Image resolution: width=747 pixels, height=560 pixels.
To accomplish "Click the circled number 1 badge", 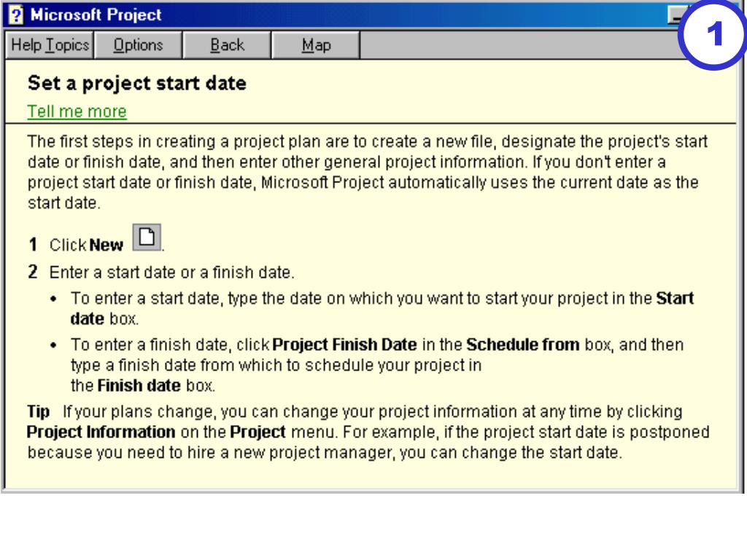I will pyautogui.click(x=712, y=34).
